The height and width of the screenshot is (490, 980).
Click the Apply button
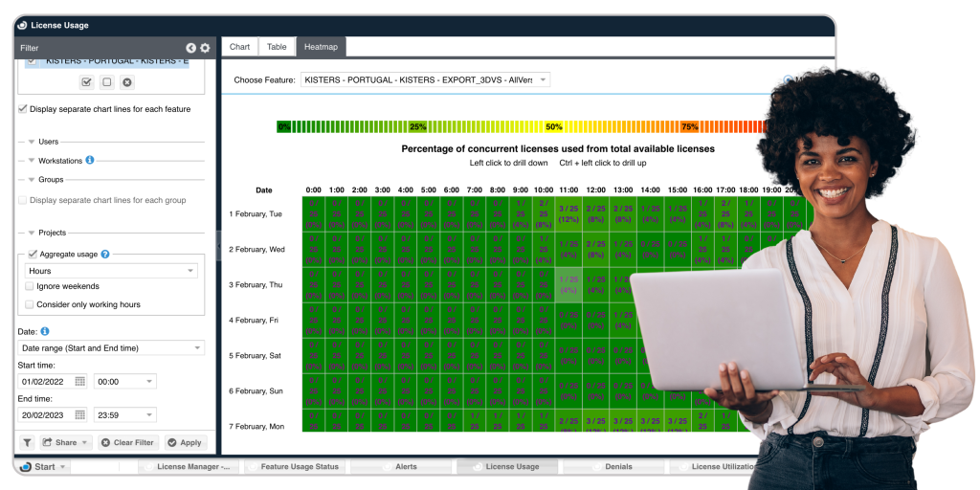(x=185, y=442)
